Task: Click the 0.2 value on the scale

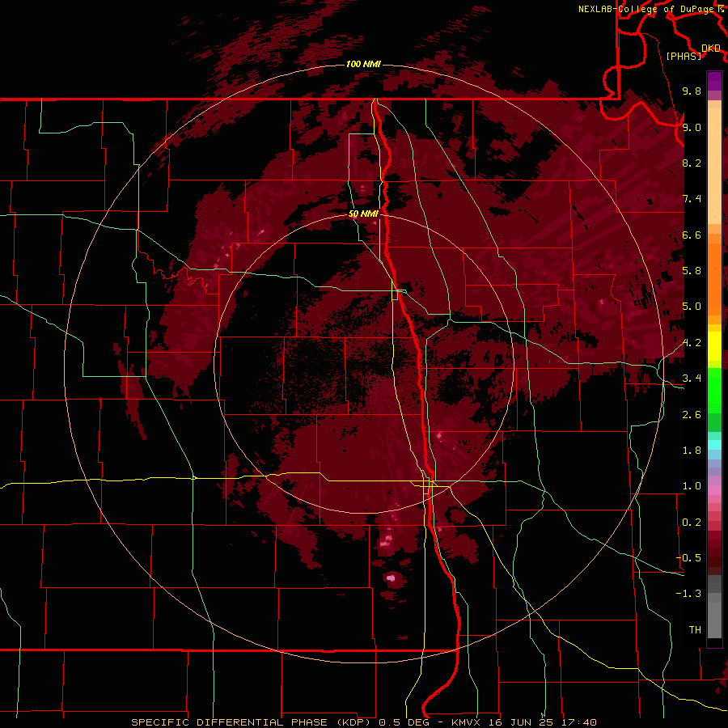Action: [692, 523]
